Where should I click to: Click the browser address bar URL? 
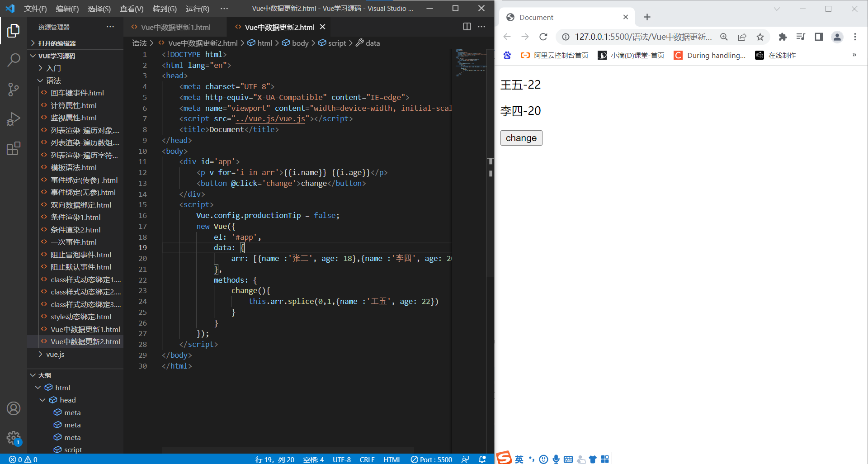[643, 37]
